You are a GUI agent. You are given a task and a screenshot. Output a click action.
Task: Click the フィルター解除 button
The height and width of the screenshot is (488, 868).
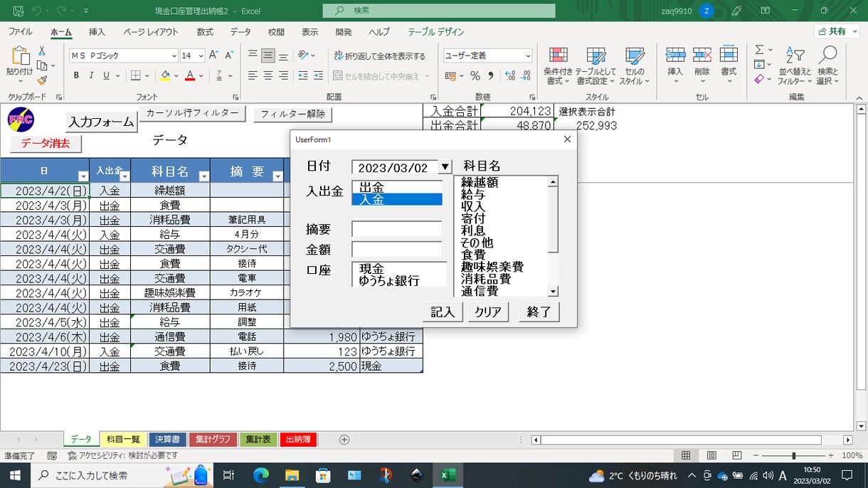pyautogui.click(x=292, y=114)
